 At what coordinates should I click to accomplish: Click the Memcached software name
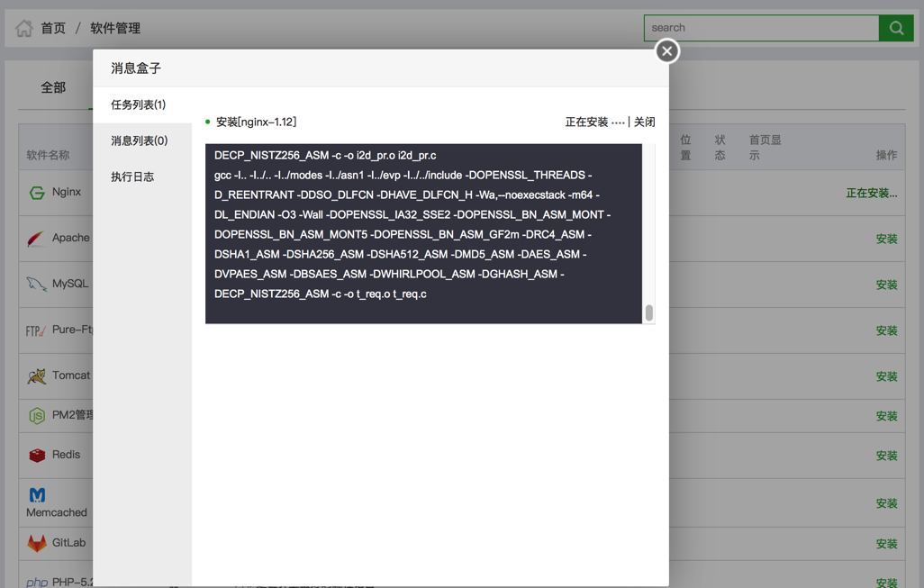(x=57, y=512)
